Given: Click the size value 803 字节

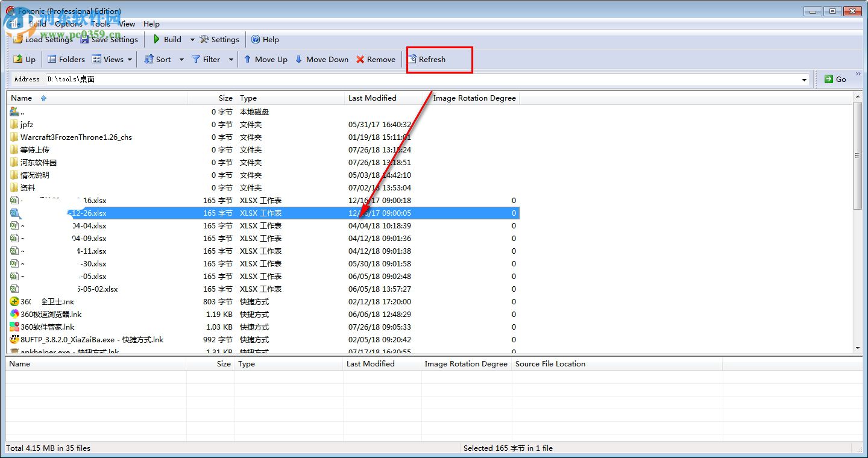Looking at the screenshot, I should [218, 302].
